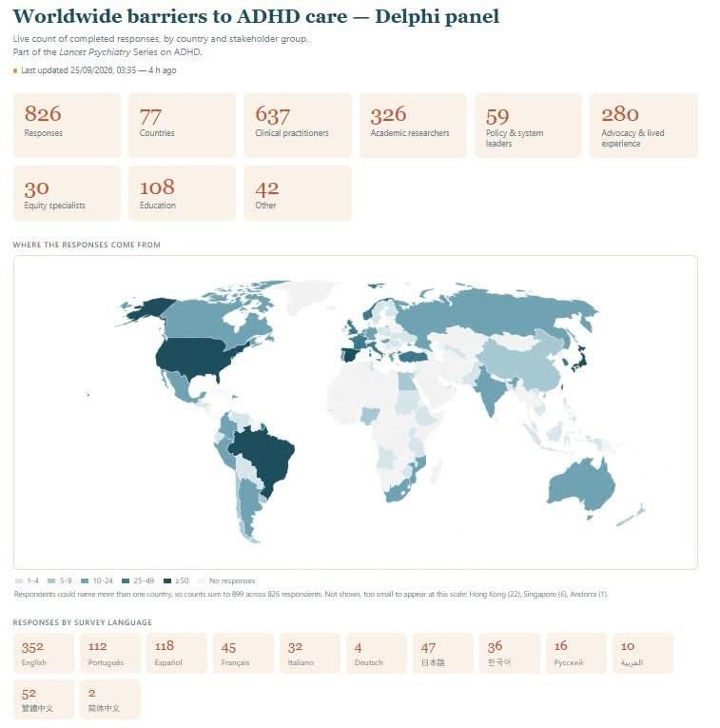The width and height of the screenshot is (720, 728).
Task: Click the 118 Español language card
Action: tap(177, 653)
